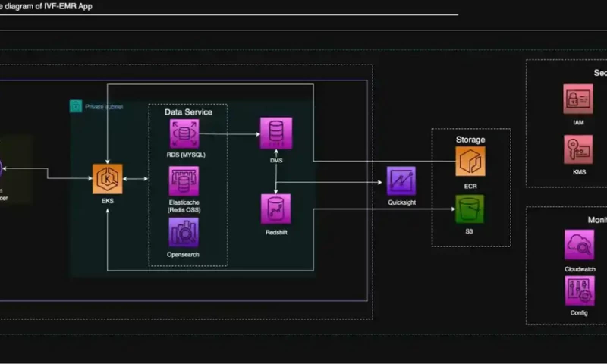Select the S3 bucket icon
This screenshot has height=364, width=607.
[470, 209]
